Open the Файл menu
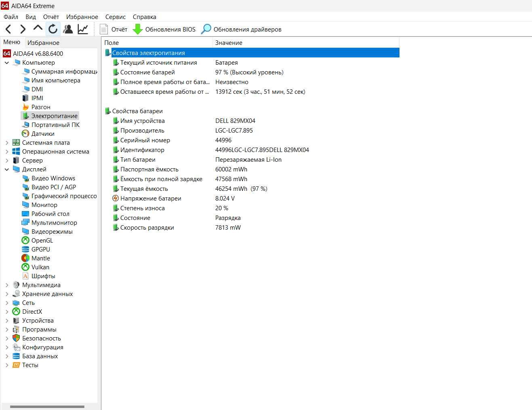The width and height of the screenshot is (532, 410). [x=11, y=17]
